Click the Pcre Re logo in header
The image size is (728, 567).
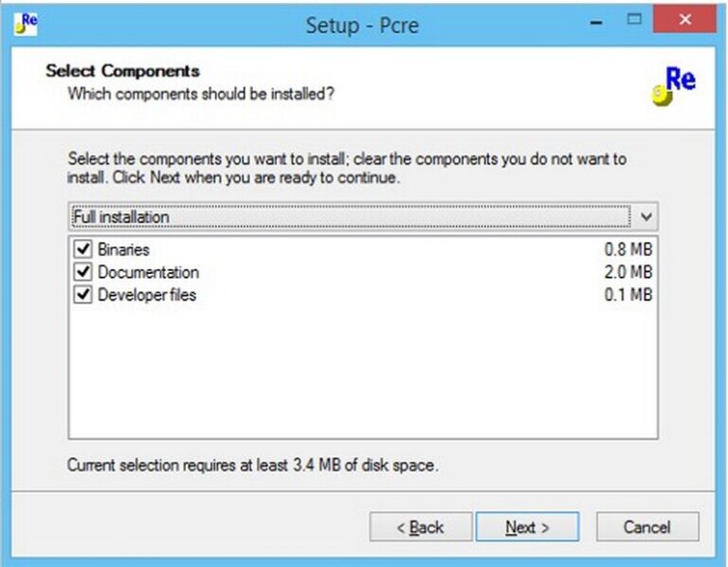tap(674, 86)
